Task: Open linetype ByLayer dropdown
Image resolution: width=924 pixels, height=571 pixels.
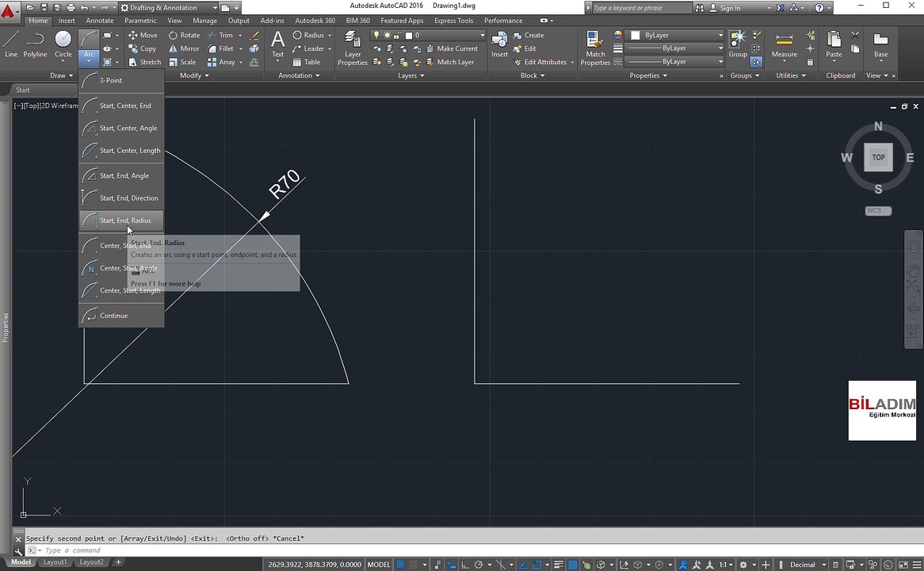Action: click(x=675, y=61)
